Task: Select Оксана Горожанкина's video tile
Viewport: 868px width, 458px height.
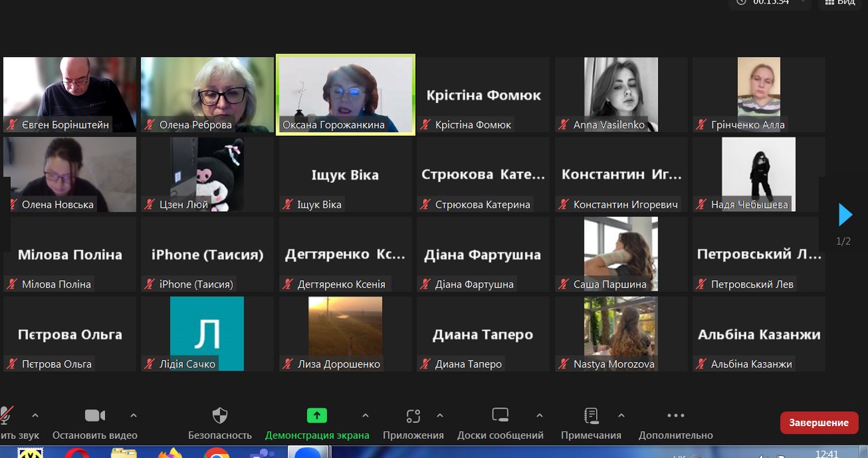Action: [x=345, y=94]
